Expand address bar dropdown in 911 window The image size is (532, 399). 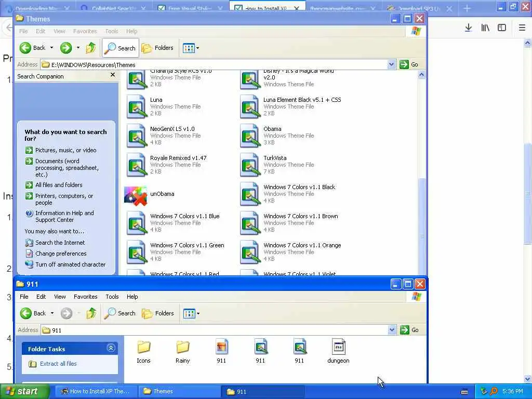pyautogui.click(x=392, y=330)
